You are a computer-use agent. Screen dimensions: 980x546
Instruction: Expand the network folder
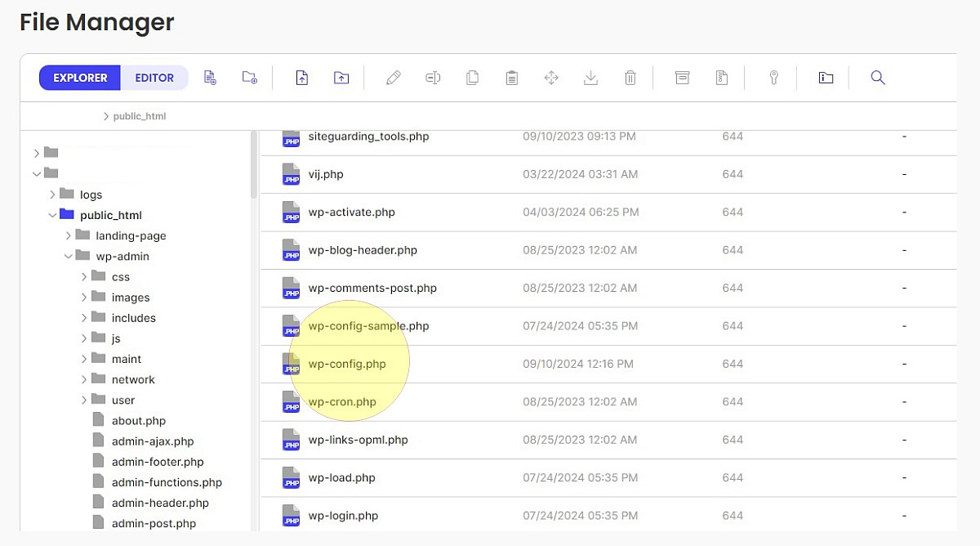tap(84, 378)
